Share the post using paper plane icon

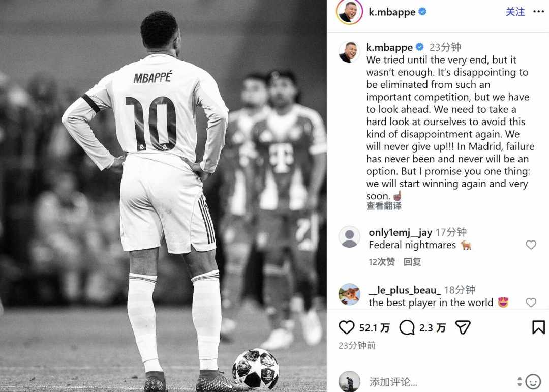coord(463,327)
